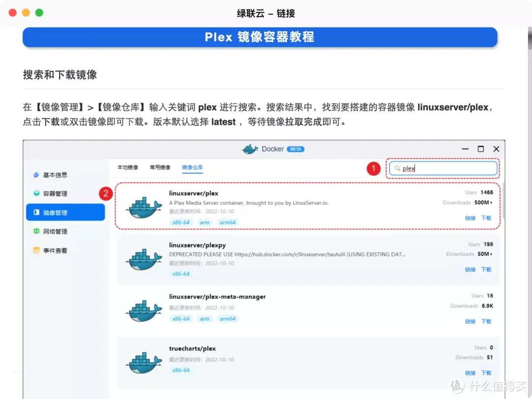Maximize the Docker window
The width and height of the screenshot is (532, 399).
click(x=481, y=149)
